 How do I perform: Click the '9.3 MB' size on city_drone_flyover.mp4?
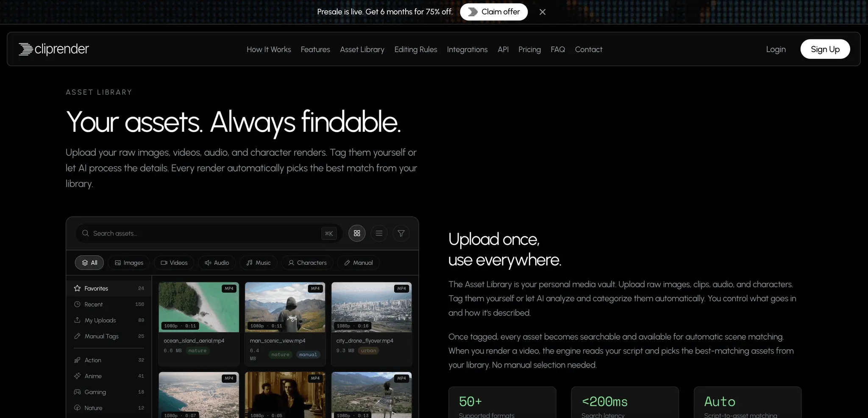pyautogui.click(x=345, y=351)
